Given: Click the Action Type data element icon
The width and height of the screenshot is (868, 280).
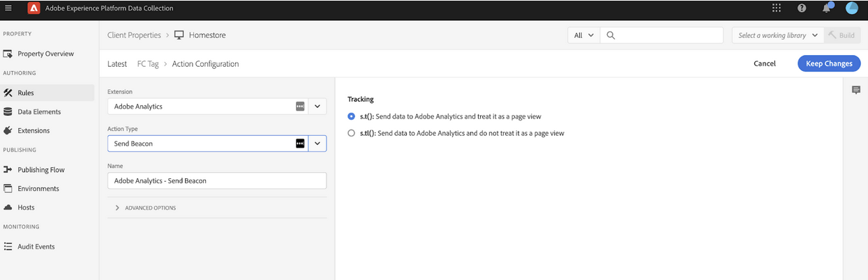Looking at the screenshot, I should point(300,143).
